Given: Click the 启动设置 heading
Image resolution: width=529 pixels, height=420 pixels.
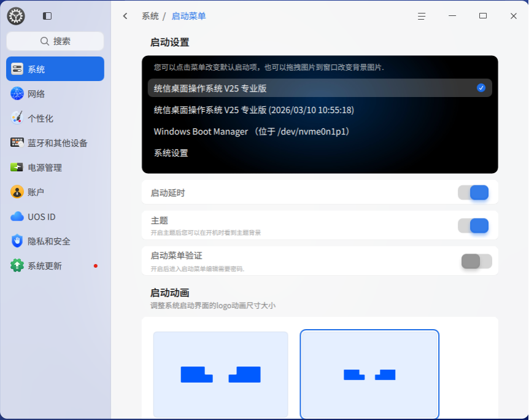Looking at the screenshot, I should 170,42.
